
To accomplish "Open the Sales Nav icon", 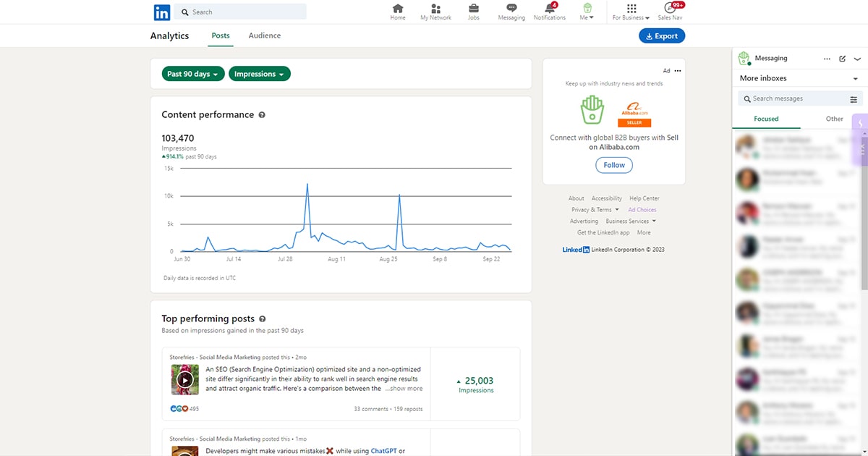I will (x=669, y=9).
